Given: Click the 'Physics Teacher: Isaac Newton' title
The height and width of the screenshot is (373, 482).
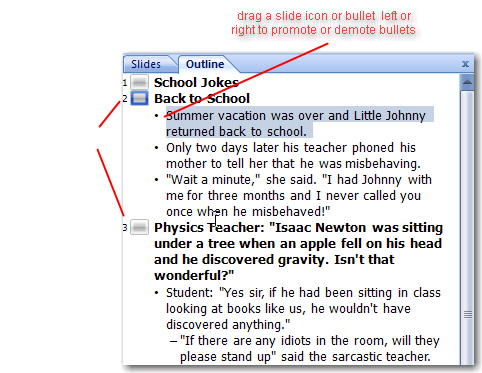Looking at the screenshot, I should [298, 251].
